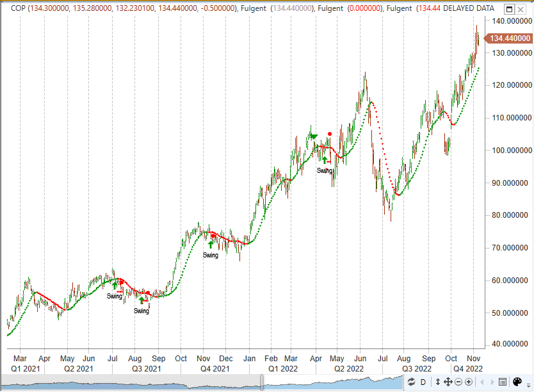The height and width of the screenshot is (392, 534).
Task: Click the 134.440000 price tag on axis
Action: (508, 38)
